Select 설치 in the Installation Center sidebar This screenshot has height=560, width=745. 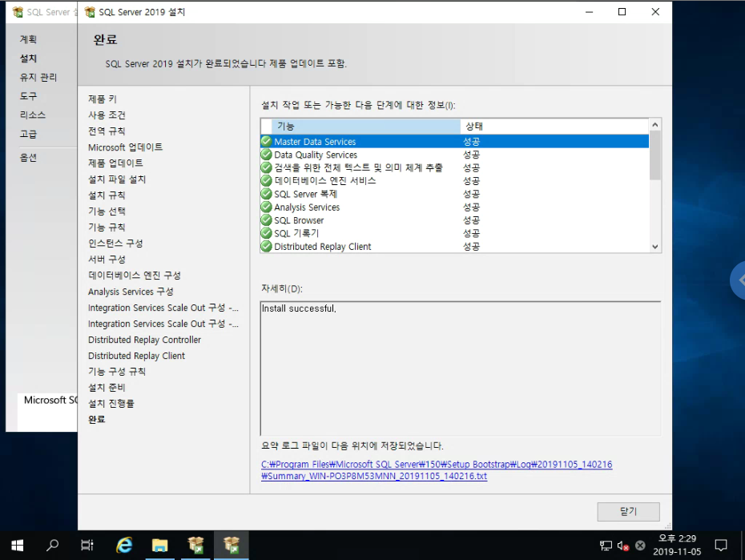point(28,58)
